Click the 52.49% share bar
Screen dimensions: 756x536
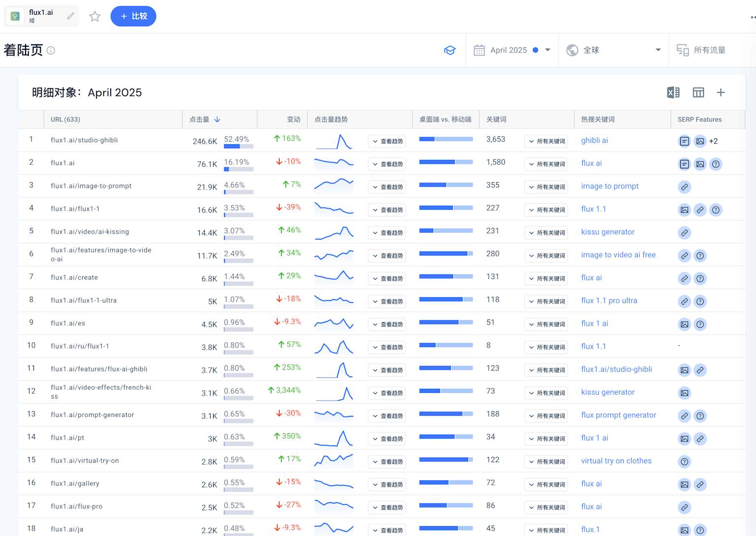239,146
